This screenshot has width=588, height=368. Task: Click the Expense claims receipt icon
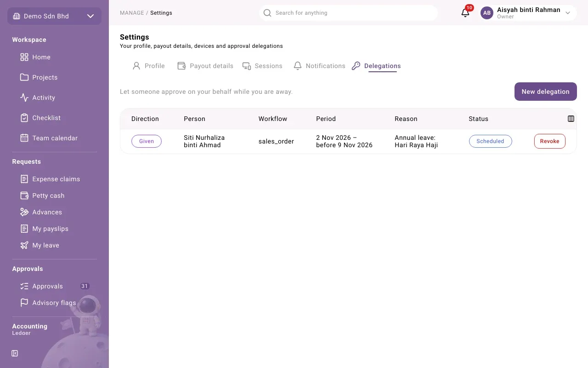(24, 179)
